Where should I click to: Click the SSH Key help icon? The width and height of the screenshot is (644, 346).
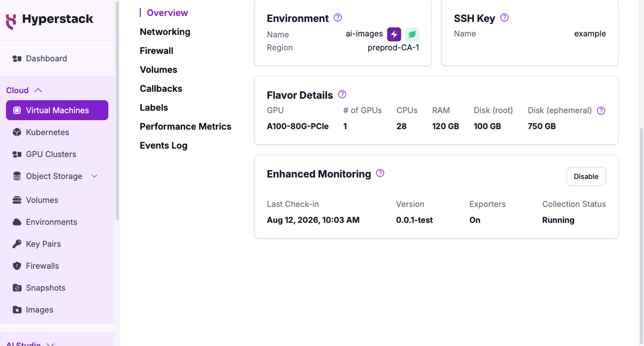coord(504,18)
